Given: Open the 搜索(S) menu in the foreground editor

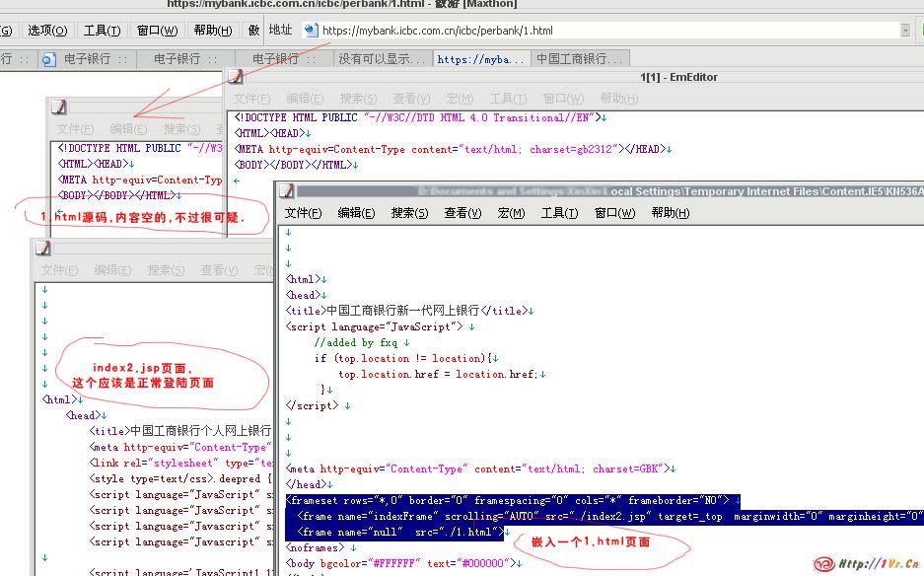Looking at the screenshot, I should click(x=409, y=213).
